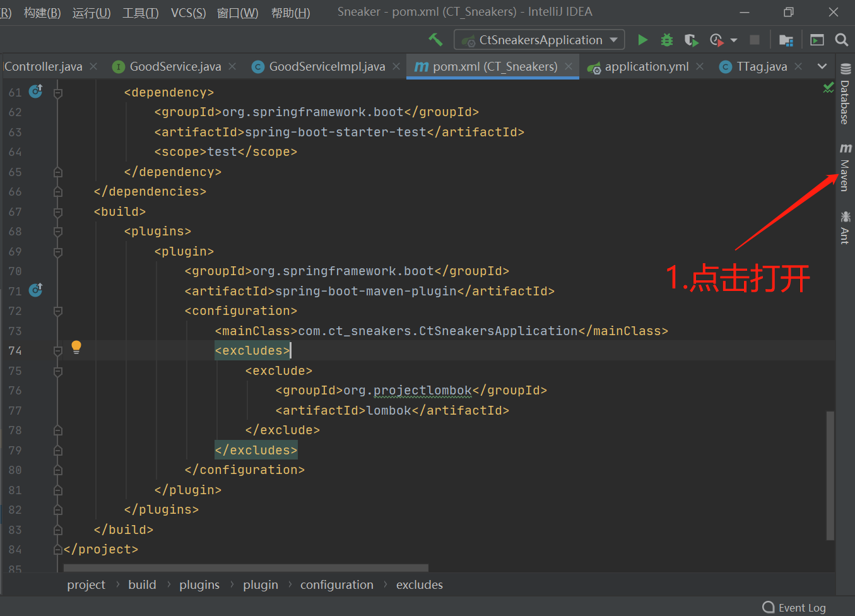Click the configuration breadcrumb
This screenshot has width=855, height=616.
pos(337,585)
